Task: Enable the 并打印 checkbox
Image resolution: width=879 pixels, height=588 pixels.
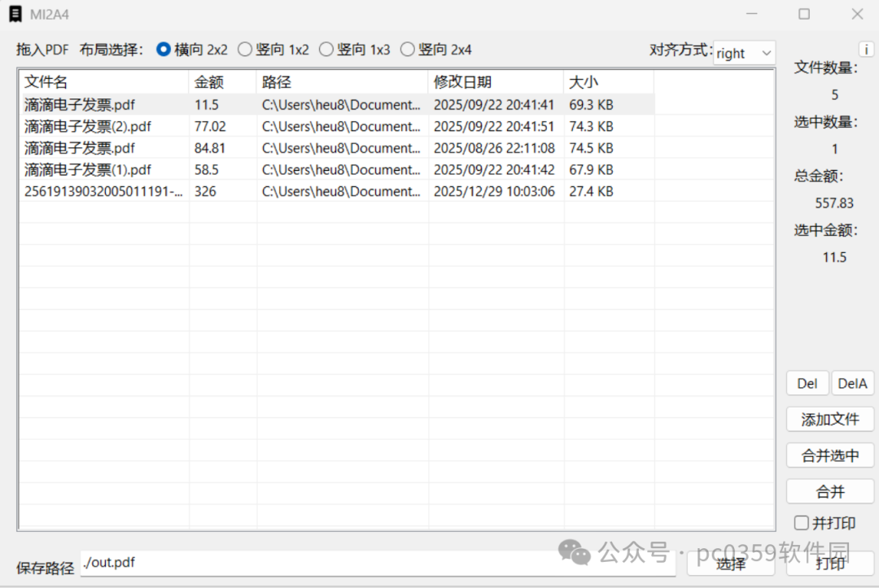Action: [802, 523]
